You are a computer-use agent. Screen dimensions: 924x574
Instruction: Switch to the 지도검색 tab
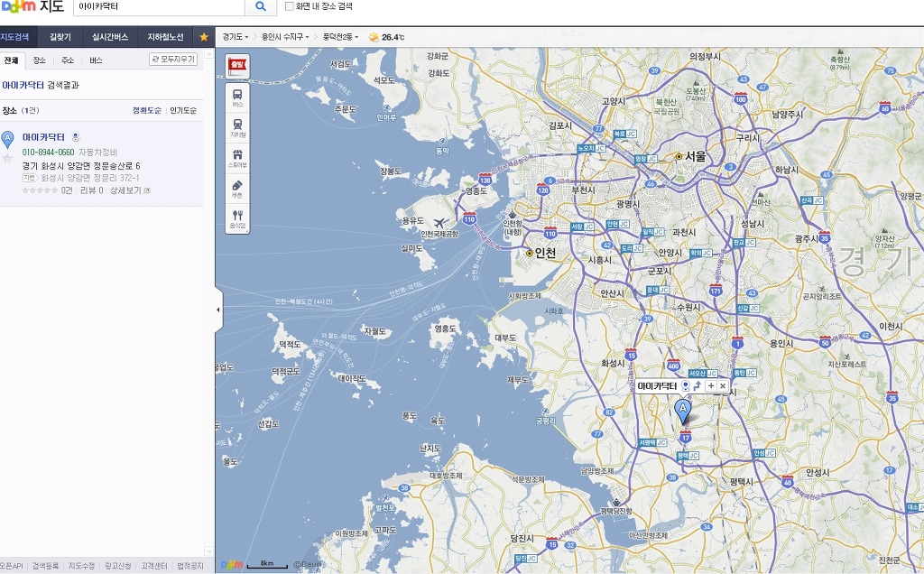click(16, 37)
